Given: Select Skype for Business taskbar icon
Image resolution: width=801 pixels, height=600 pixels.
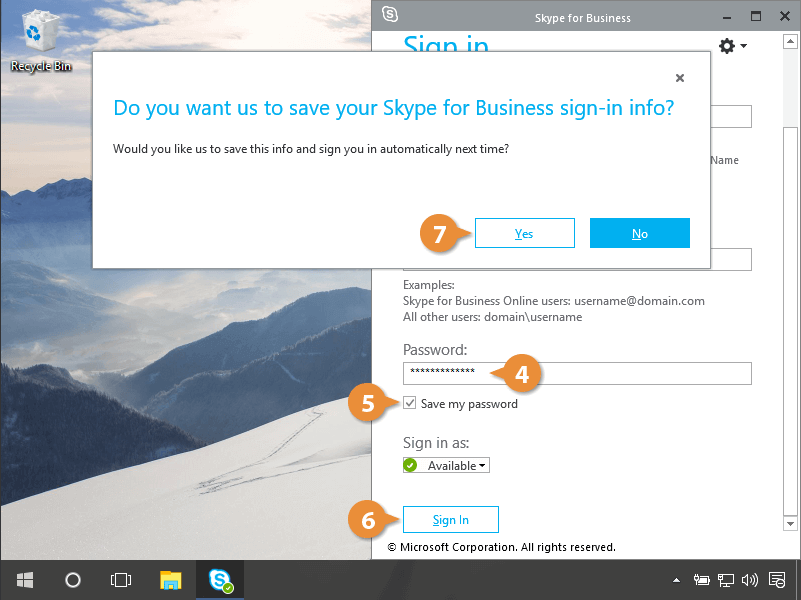Looking at the screenshot, I should click(220, 580).
